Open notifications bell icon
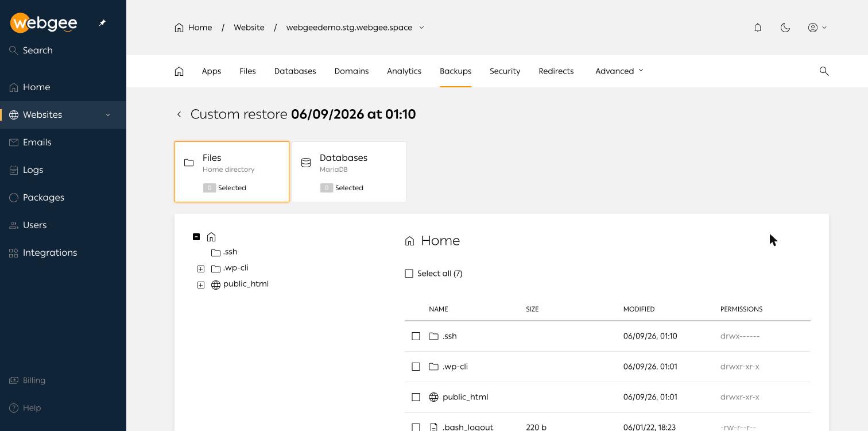 (x=758, y=28)
